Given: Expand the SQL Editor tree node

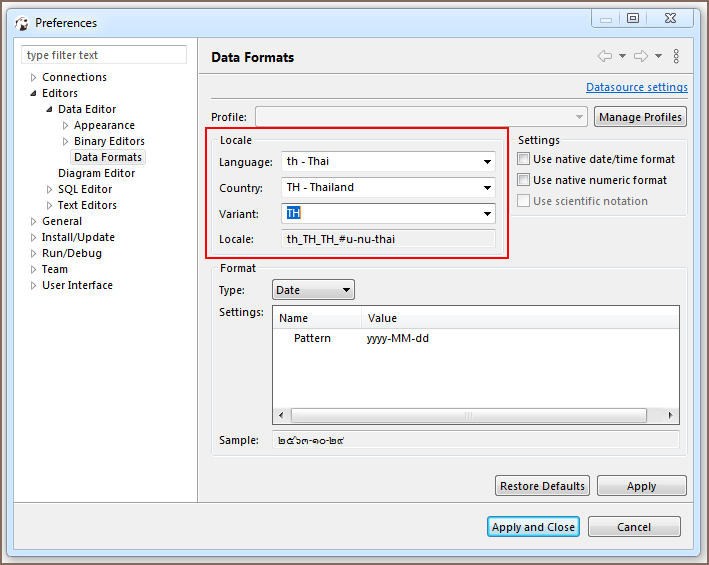Looking at the screenshot, I should (x=49, y=190).
